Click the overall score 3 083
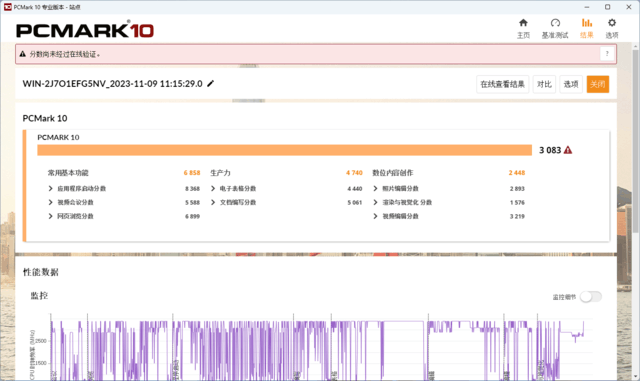Screen dimensions: 640x381 click(550, 150)
